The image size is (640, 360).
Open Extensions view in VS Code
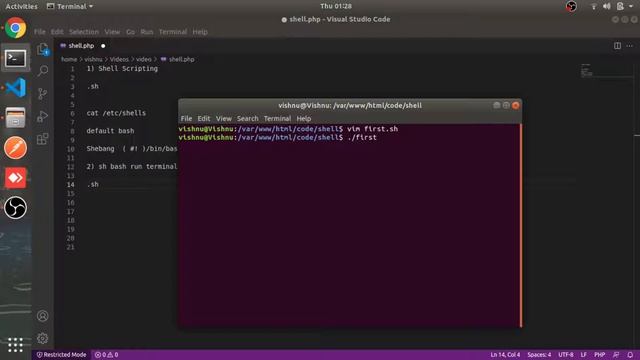[x=43, y=139]
